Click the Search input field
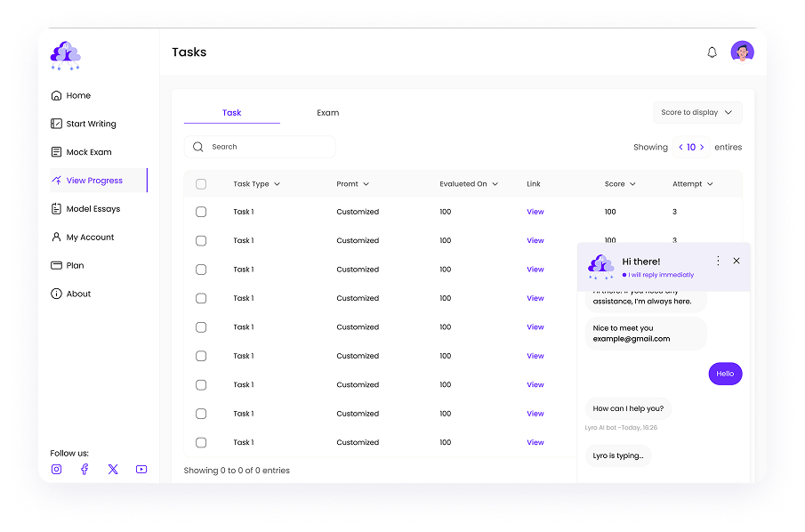Screen dimensions: 805x532 tap(260, 147)
